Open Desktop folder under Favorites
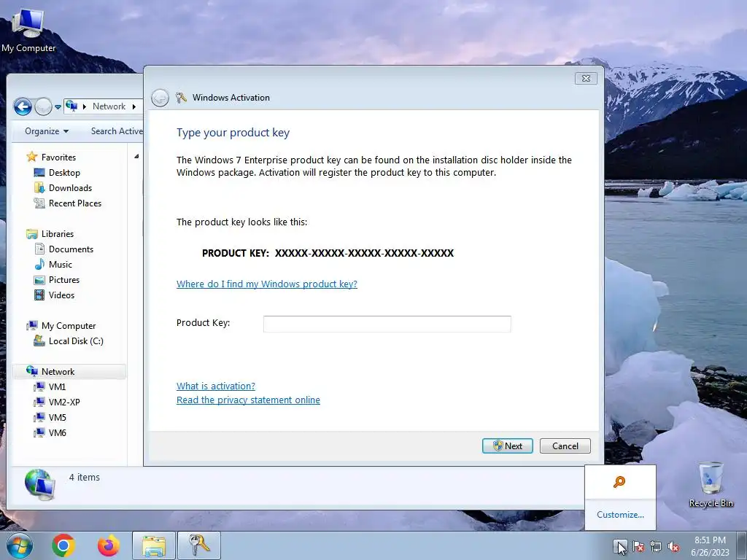Viewport: 747px width, 560px height. pos(64,172)
